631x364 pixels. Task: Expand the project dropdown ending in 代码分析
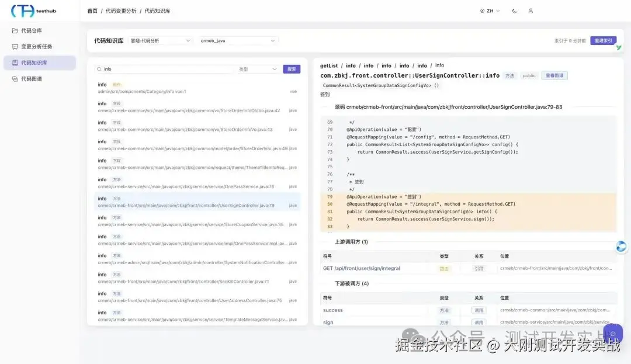(x=160, y=41)
